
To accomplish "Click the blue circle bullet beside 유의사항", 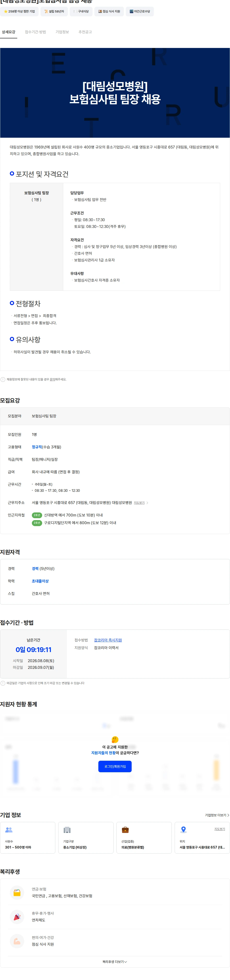I will coord(12,339).
